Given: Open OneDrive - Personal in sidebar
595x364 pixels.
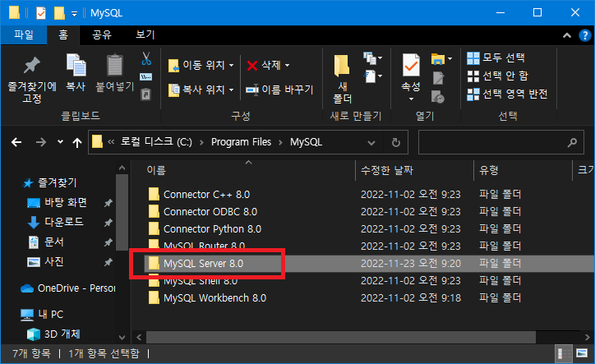Looking at the screenshot, I should [x=67, y=288].
